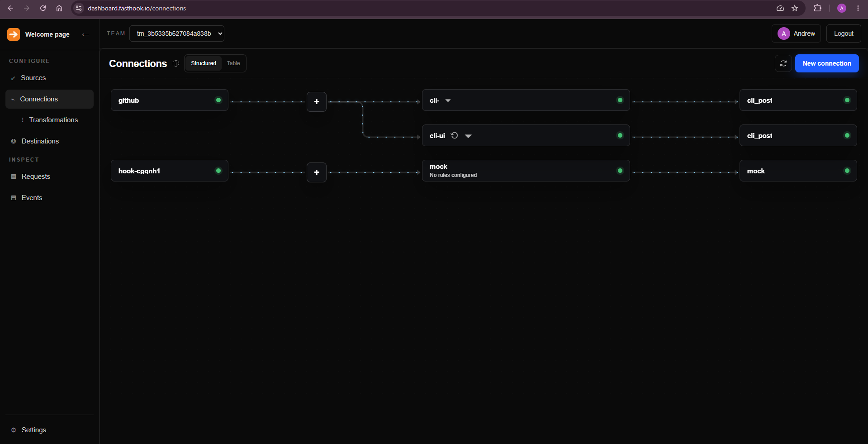Toggle status dot on first cli_post destination

pyautogui.click(x=847, y=100)
